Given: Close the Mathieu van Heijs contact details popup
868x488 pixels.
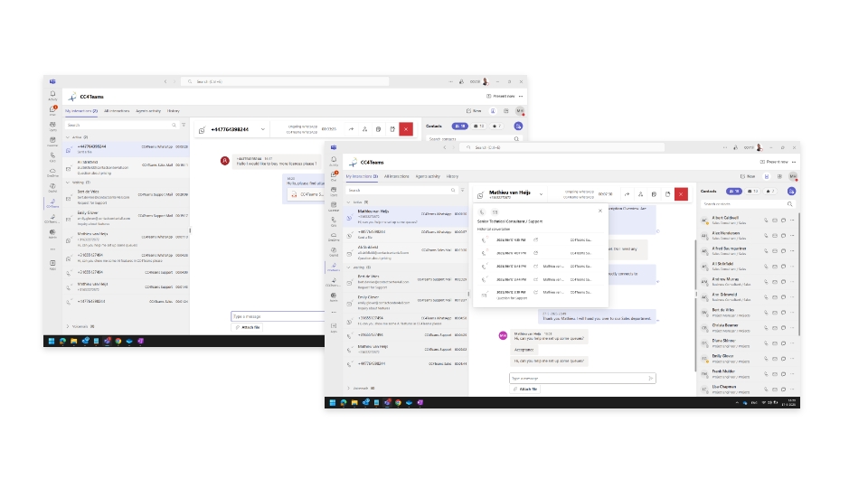Looking at the screenshot, I should click(599, 211).
